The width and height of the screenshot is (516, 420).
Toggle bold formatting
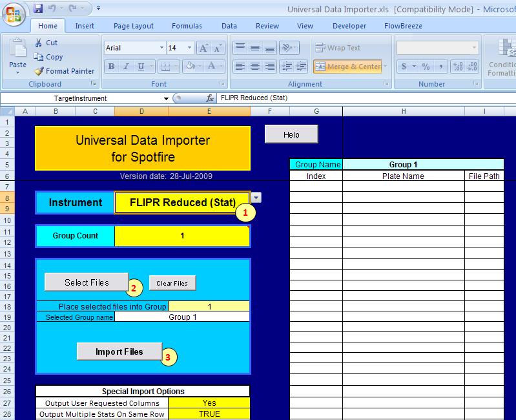(111, 67)
